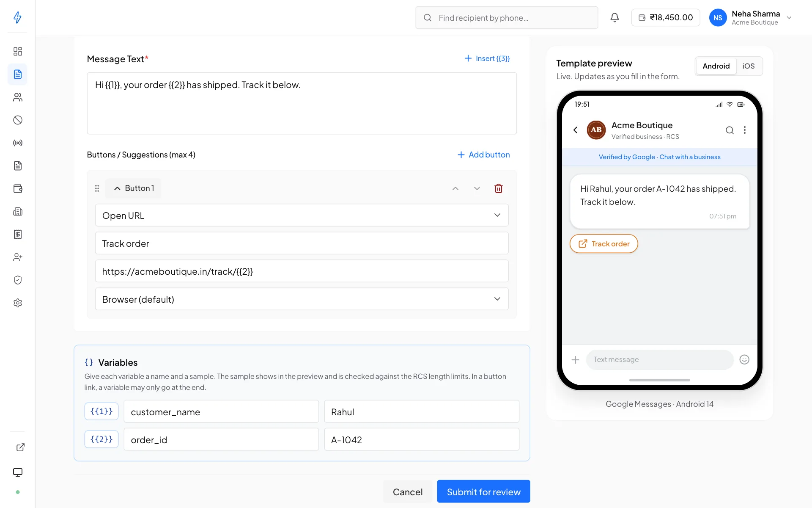The height and width of the screenshot is (508, 812).
Task: Open the shield check security icon
Action: pyautogui.click(x=18, y=280)
